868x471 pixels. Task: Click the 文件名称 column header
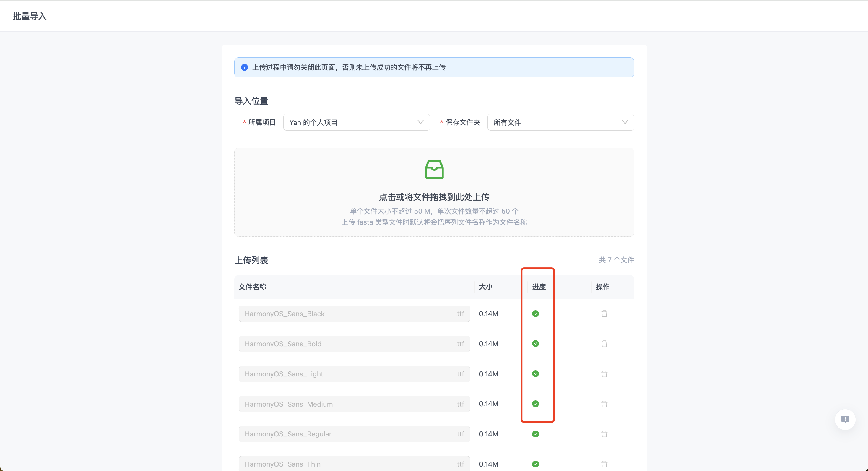click(x=252, y=287)
